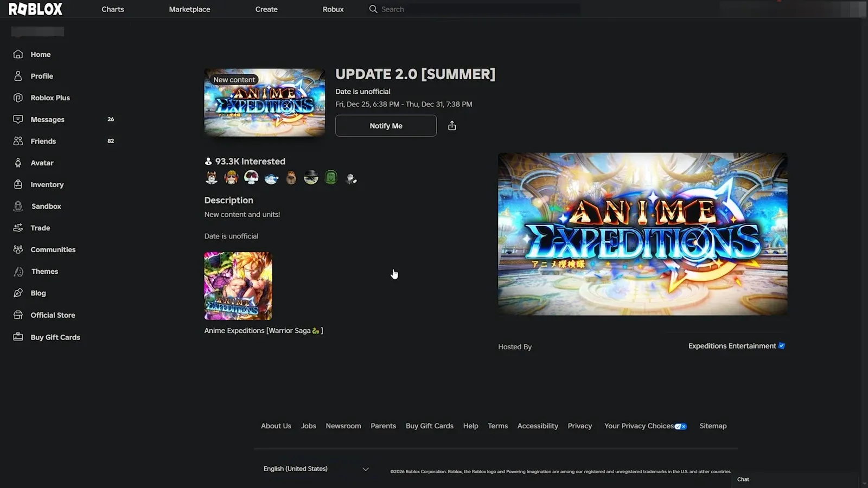Open the Themes sidebar icon

(x=18, y=271)
